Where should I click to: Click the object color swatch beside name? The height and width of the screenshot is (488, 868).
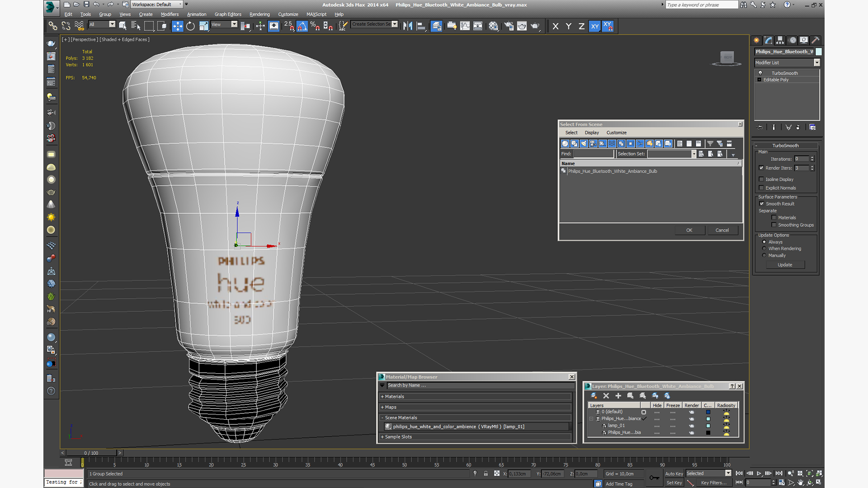pos(819,52)
